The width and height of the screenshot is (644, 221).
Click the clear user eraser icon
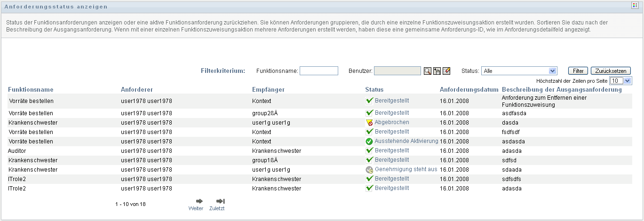pyautogui.click(x=446, y=71)
